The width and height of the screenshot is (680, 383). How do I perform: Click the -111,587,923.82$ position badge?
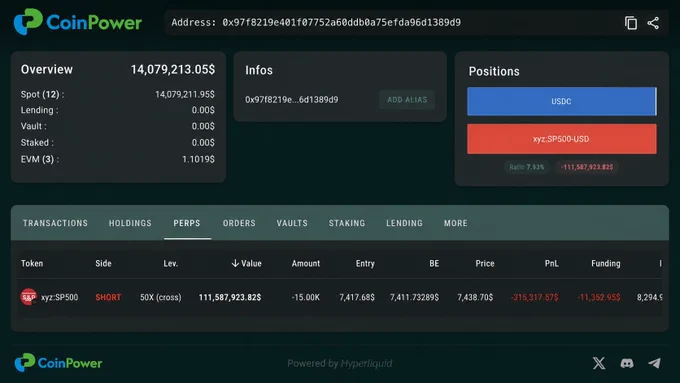(x=587, y=167)
